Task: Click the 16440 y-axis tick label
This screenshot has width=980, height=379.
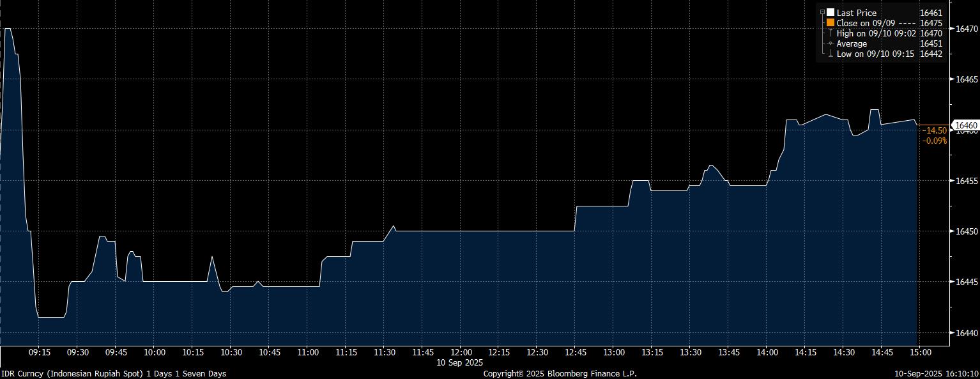Action: pyautogui.click(x=965, y=333)
